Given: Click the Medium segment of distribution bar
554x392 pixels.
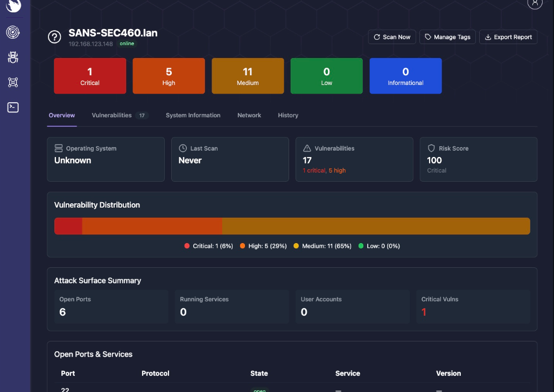Looking at the screenshot, I should [376, 226].
